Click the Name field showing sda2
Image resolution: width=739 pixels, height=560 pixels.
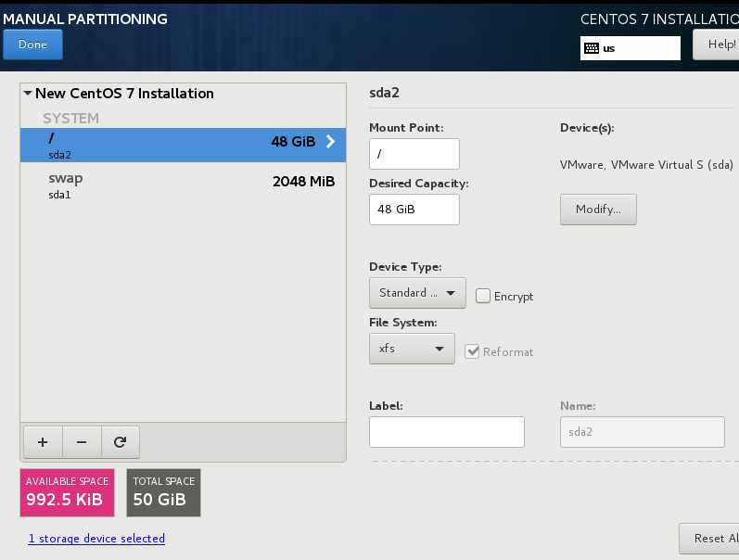[643, 432]
